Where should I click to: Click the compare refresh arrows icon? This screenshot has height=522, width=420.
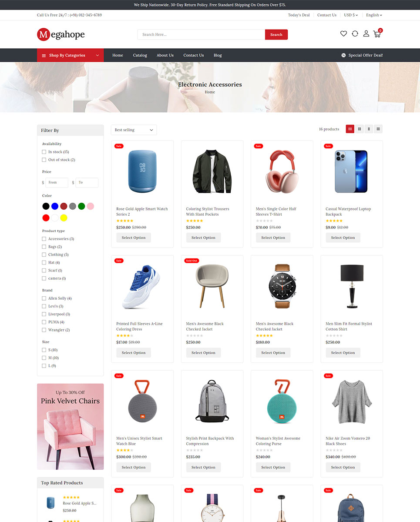[x=355, y=33]
